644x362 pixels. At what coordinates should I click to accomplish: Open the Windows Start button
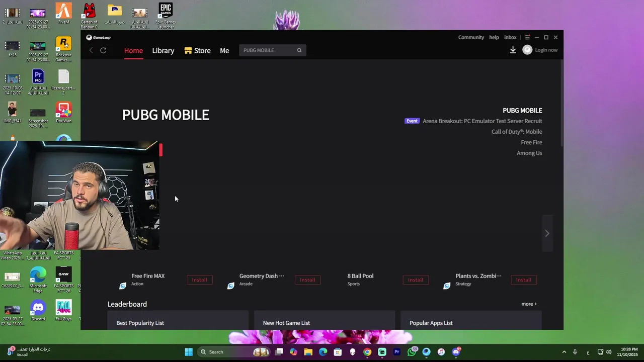click(189, 352)
